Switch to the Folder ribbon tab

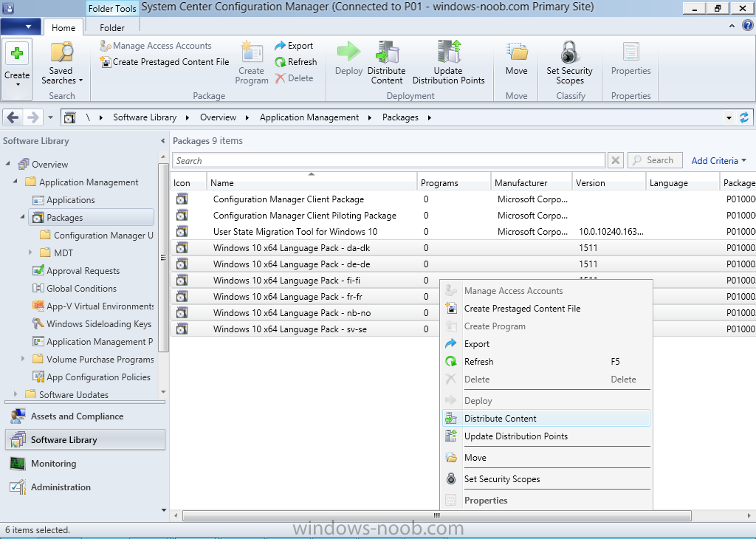pyautogui.click(x=112, y=27)
